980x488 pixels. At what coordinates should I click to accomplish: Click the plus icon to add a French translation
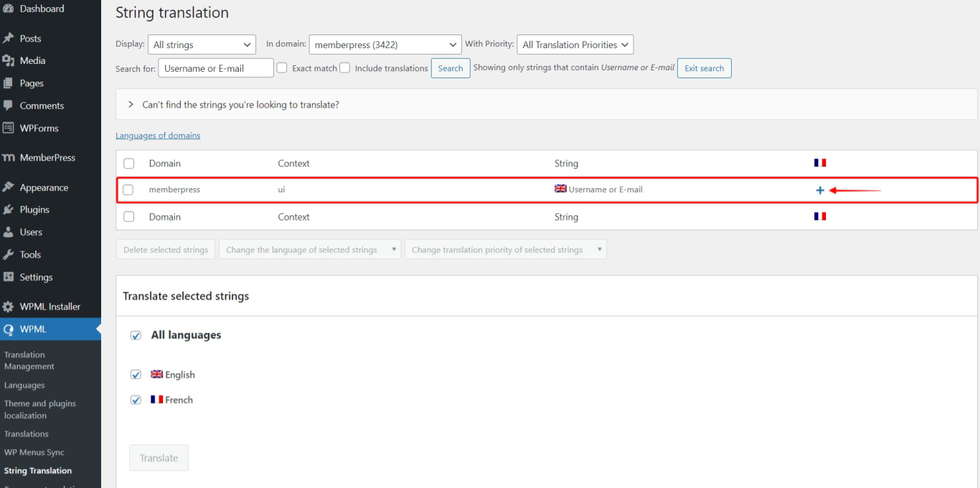click(x=820, y=190)
